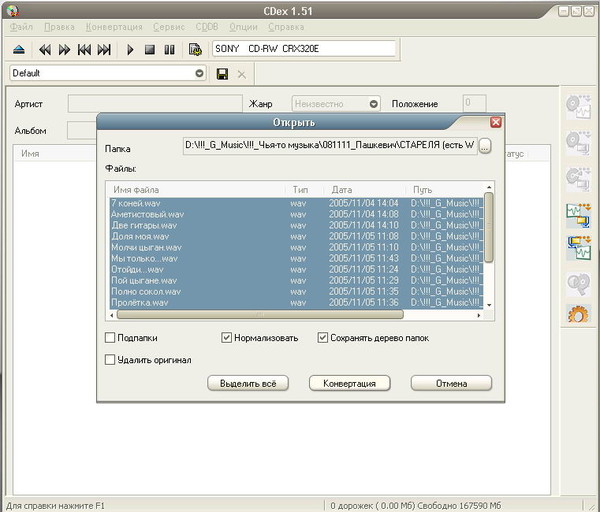Open the Файл menu
The height and width of the screenshot is (512, 600).
click(x=21, y=27)
